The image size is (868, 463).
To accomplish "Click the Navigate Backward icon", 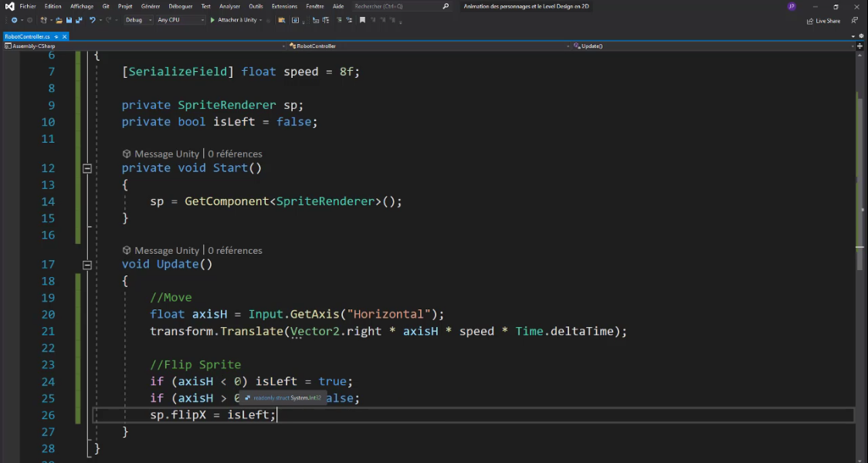I will [14, 20].
